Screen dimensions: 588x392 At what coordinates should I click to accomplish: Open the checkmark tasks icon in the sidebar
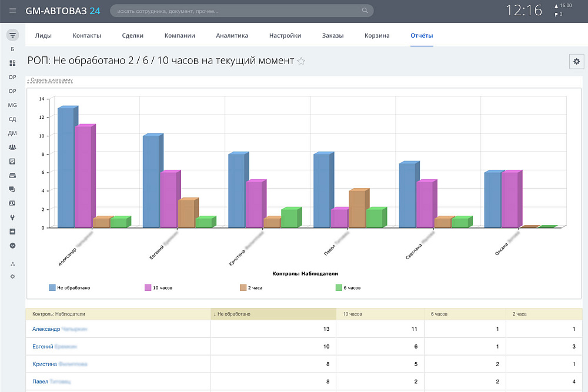pyautogui.click(x=12, y=162)
